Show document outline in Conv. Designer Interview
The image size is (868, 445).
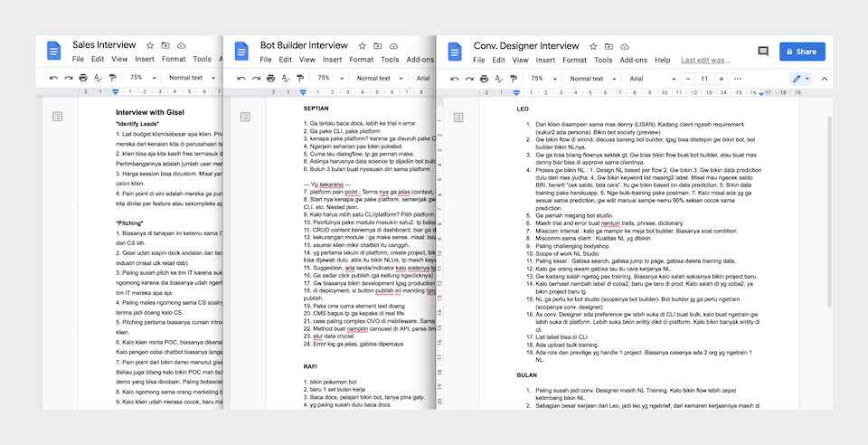458,117
